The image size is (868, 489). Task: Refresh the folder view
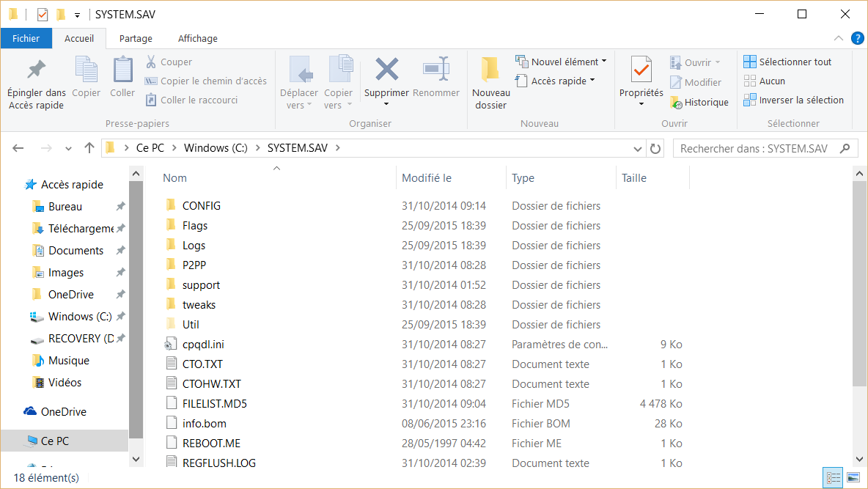click(655, 148)
